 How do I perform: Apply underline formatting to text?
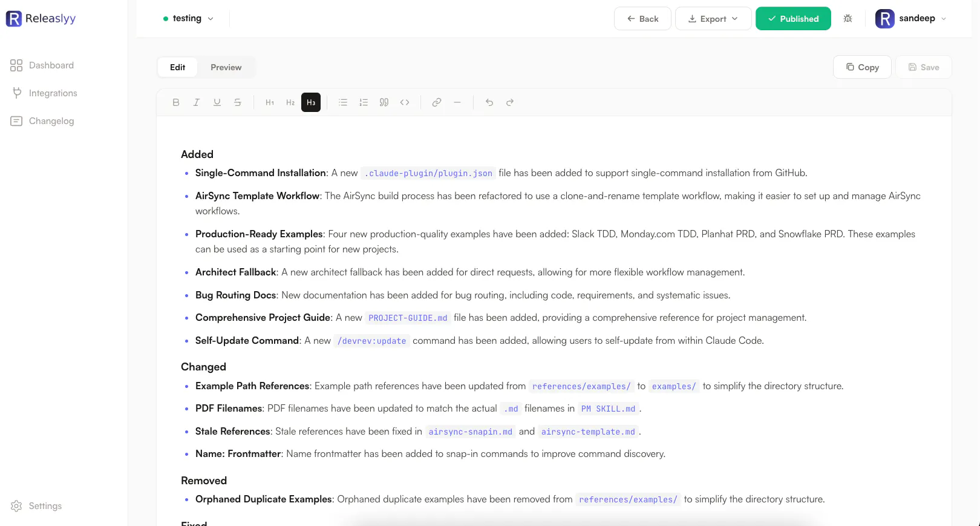tap(217, 102)
